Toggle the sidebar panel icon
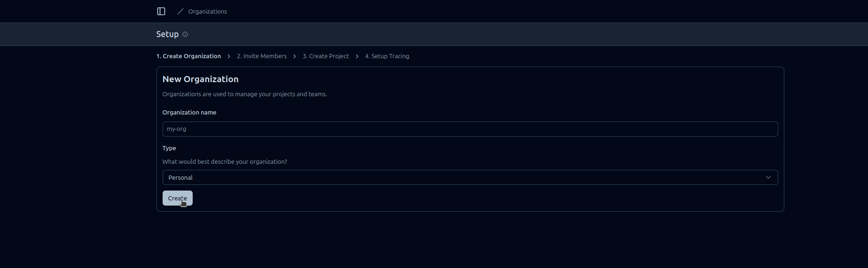868x268 pixels. pyautogui.click(x=161, y=11)
